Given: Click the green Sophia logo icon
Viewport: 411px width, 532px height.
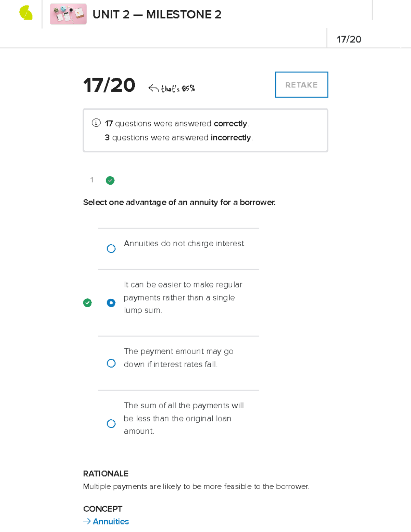Looking at the screenshot, I should click(26, 13).
